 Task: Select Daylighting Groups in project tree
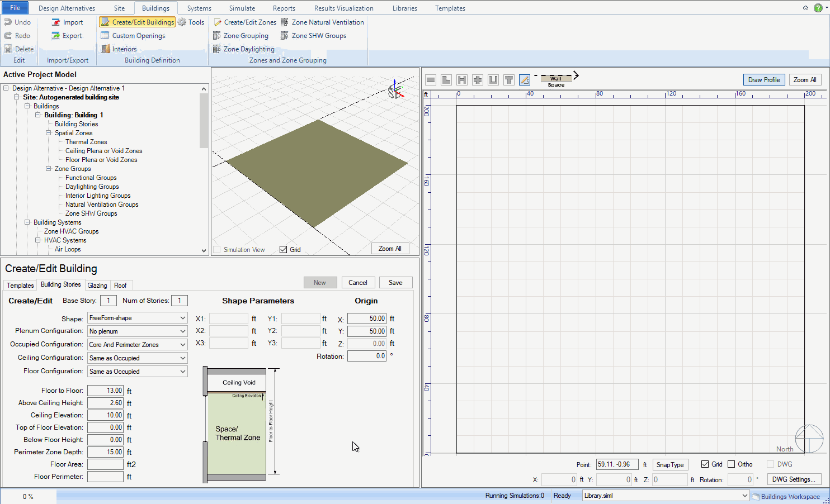[92, 187]
